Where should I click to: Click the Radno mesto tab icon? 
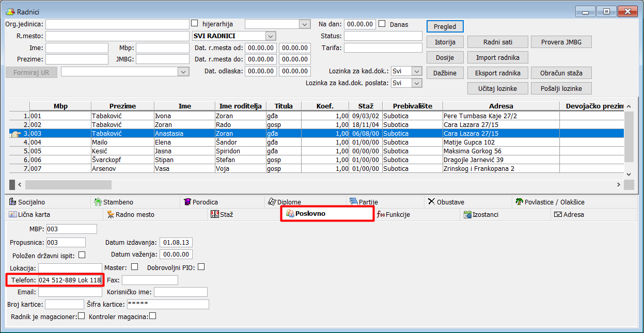point(111,214)
